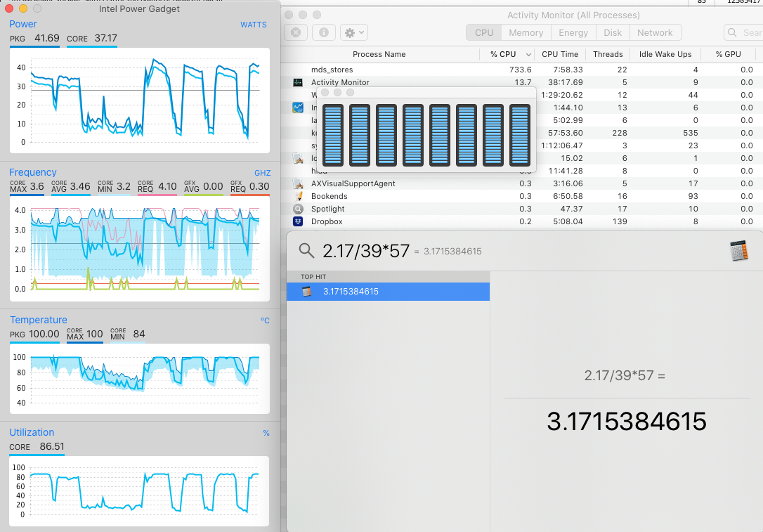The image size is (763, 532).
Task: Switch to the Network tab
Action: point(655,32)
